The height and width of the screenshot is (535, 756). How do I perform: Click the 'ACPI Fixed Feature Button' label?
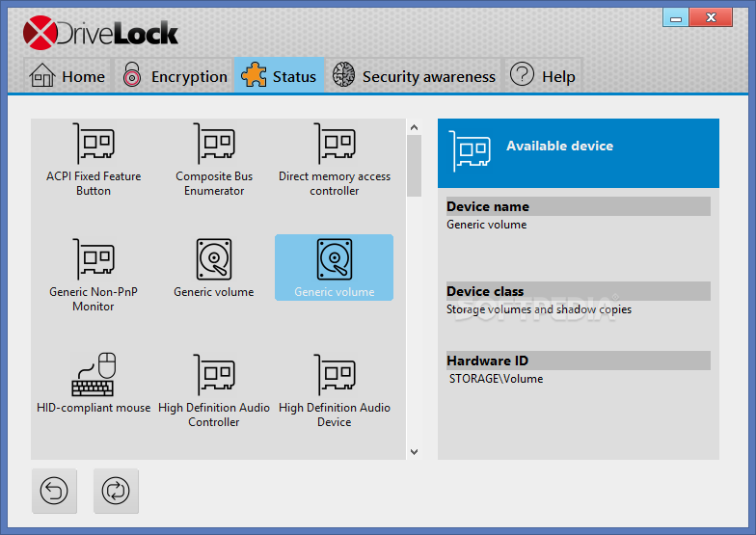point(94,183)
